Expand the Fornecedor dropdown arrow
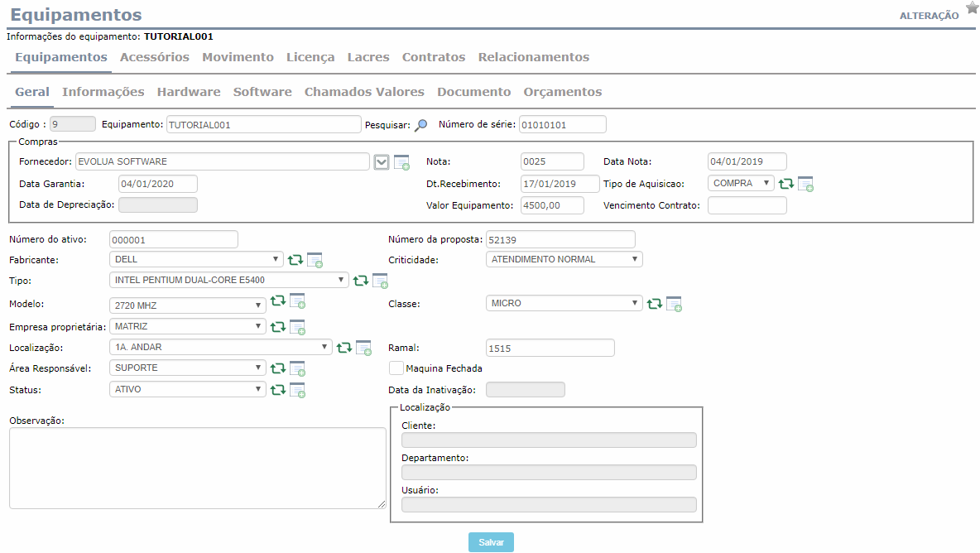Image resolution: width=980 pixels, height=553 pixels. pyautogui.click(x=381, y=162)
